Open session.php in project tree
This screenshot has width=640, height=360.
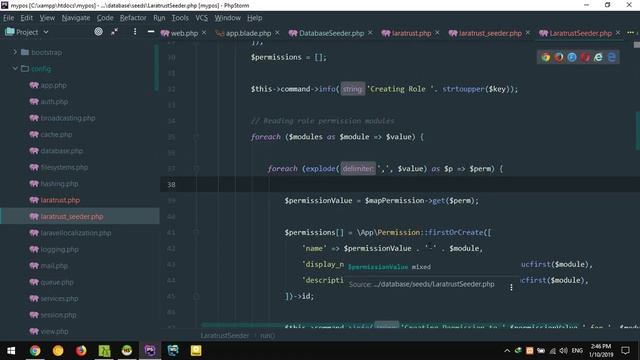[x=58, y=315]
